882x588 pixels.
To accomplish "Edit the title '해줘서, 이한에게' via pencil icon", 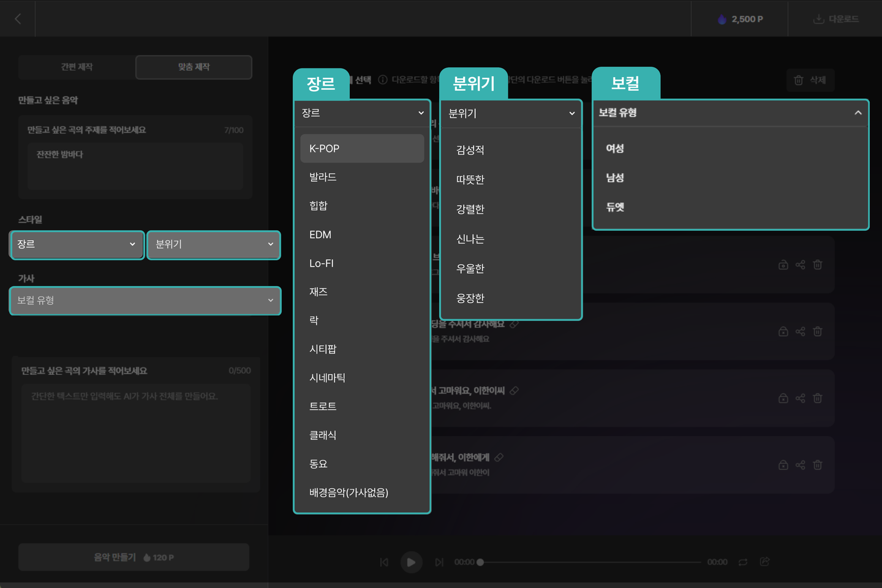I will pos(499,458).
